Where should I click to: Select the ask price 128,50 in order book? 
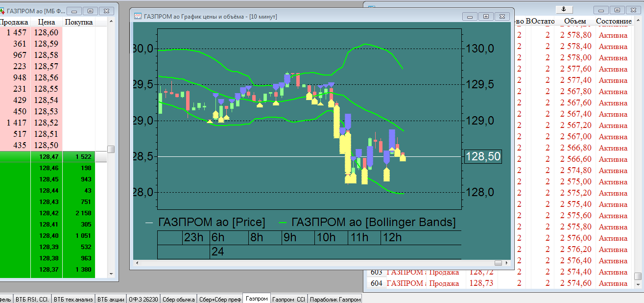pos(47,145)
